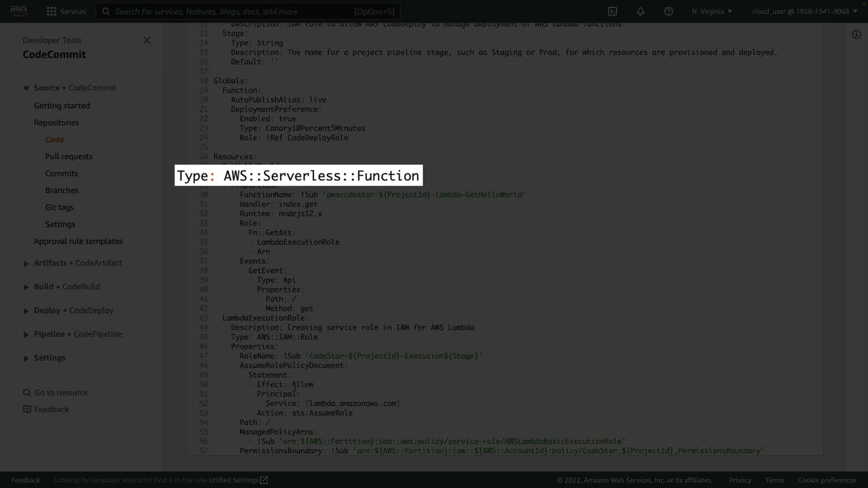This screenshot has height=488, width=868.
Task: Collapse the Source CodeCommit section
Action: tap(26, 88)
